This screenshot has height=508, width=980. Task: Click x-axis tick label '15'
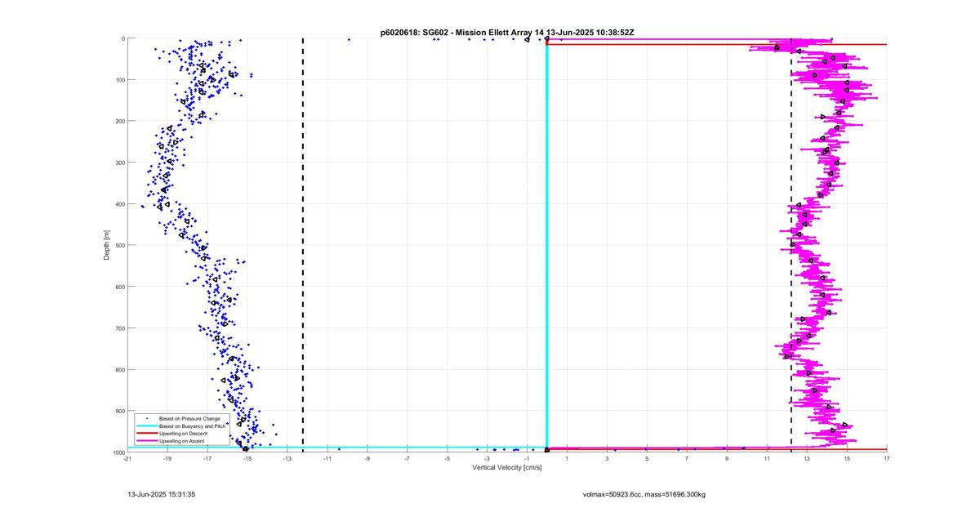click(x=847, y=459)
